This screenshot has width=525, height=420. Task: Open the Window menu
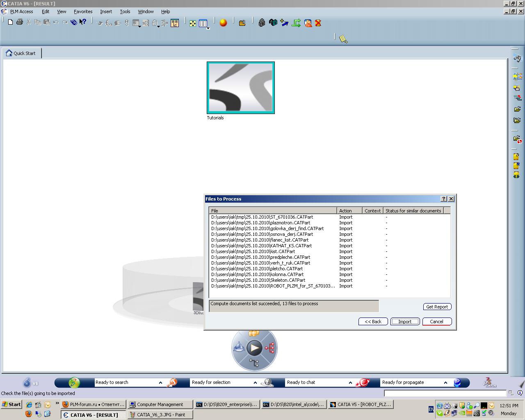tap(146, 11)
